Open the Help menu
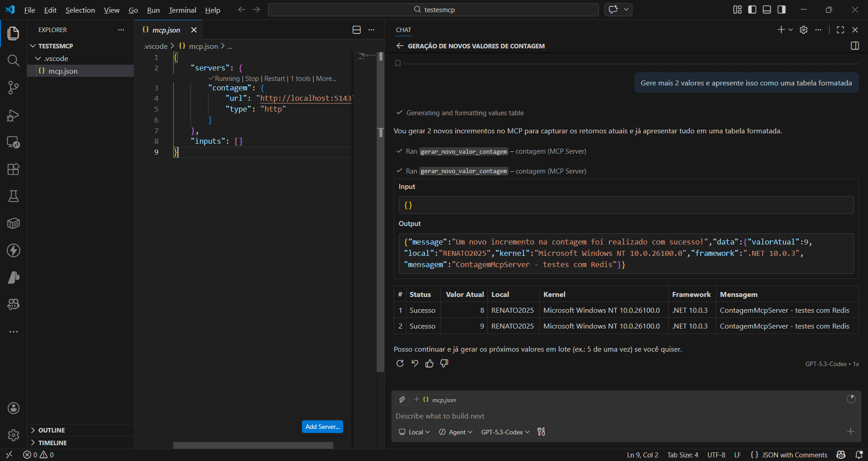Screen dimensions: 868x461 [x=212, y=10]
